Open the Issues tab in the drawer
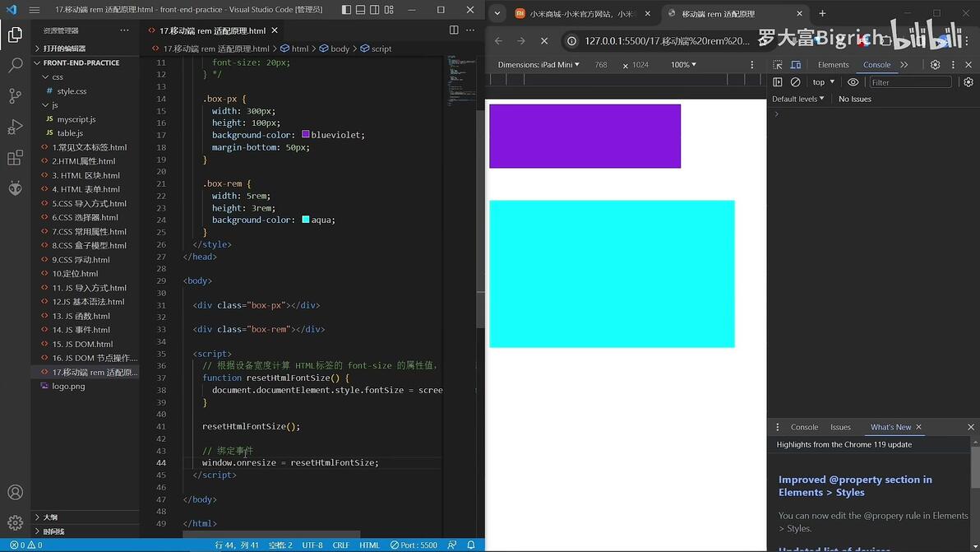 coord(840,427)
